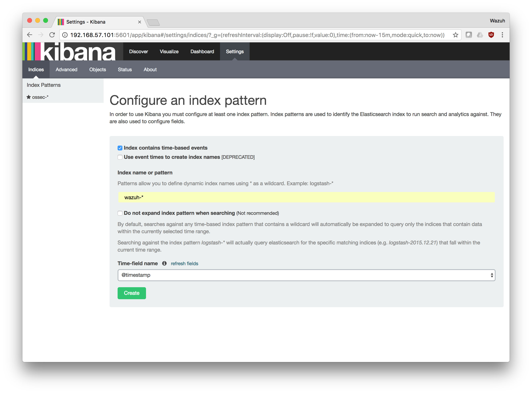Open the uBlock Origin shield extension
Viewport: 532px width, 394px height.
[x=491, y=35]
